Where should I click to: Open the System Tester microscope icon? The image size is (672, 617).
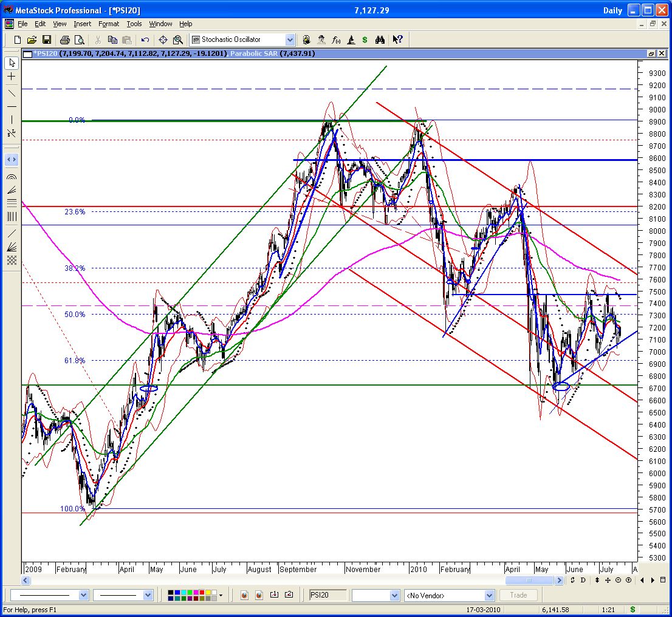[x=351, y=40]
